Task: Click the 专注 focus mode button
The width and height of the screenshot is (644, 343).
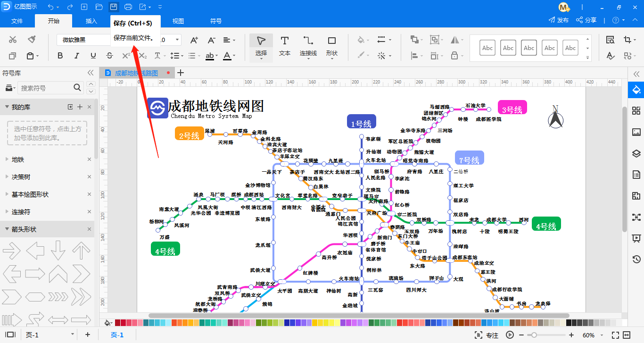Action: click(487, 335)
